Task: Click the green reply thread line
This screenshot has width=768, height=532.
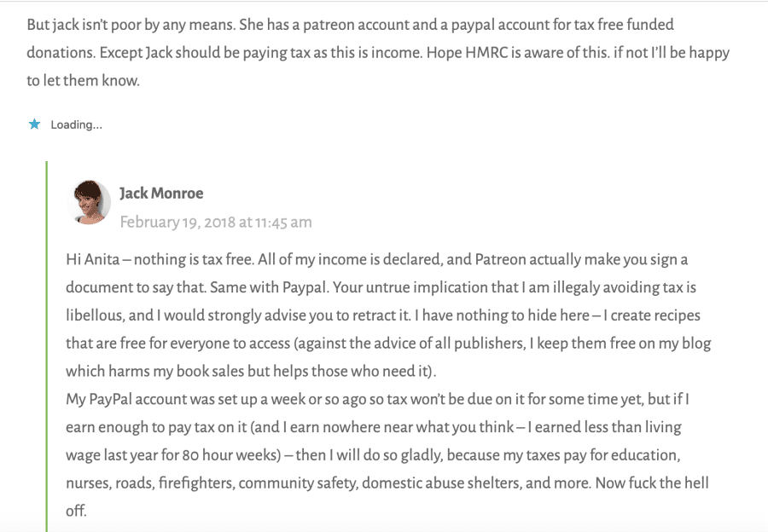Action: [47, 346]
